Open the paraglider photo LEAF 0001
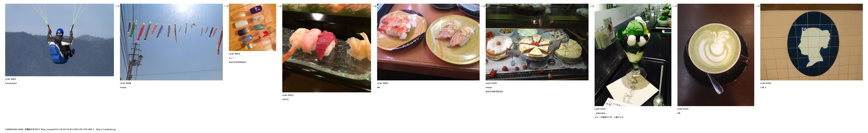This screenshot has width=868, height=133. pos(59,40)
